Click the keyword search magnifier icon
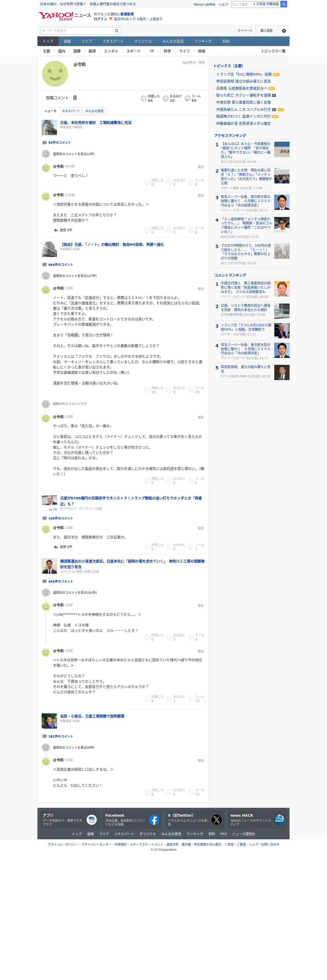Image resolution: width=327 pixels, height=980 pixels. 117,31
